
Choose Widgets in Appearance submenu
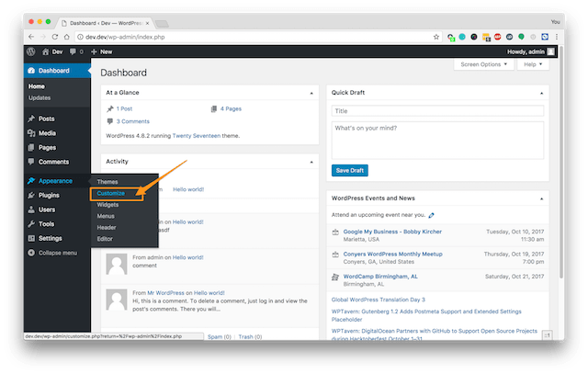pos(107,205)
